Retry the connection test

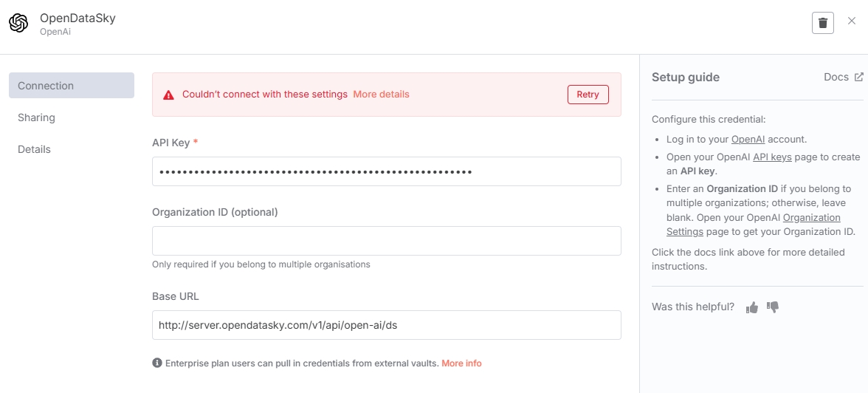pos(588,95)
